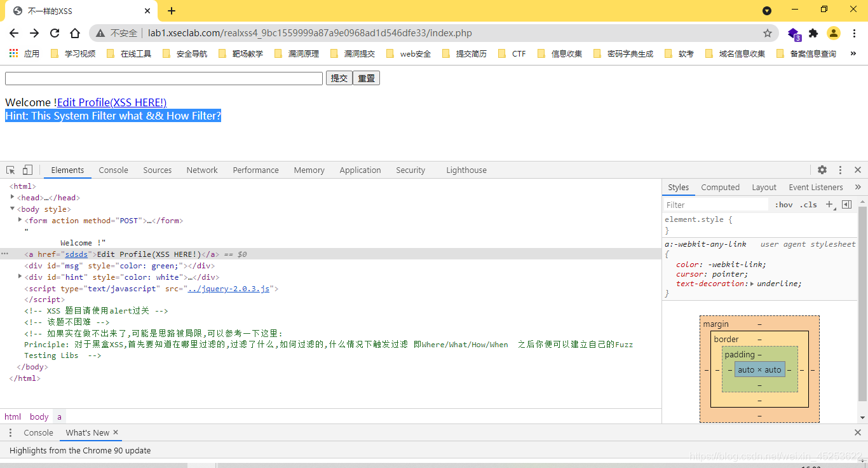
Task: Open the web安全 bookmark folder
Action: [x=409, y=54]
